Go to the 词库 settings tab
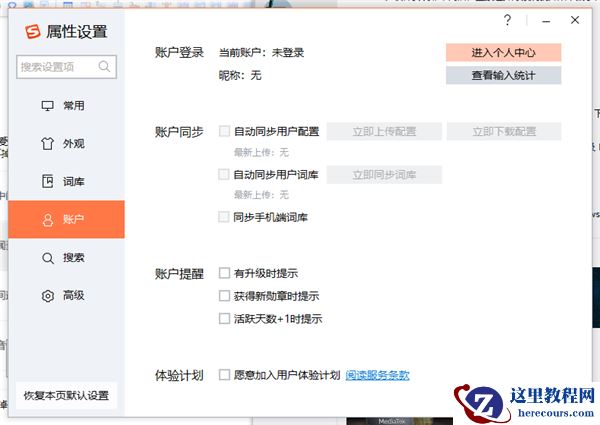This screenshot has height=425, width=600. (x=67, y=181)
